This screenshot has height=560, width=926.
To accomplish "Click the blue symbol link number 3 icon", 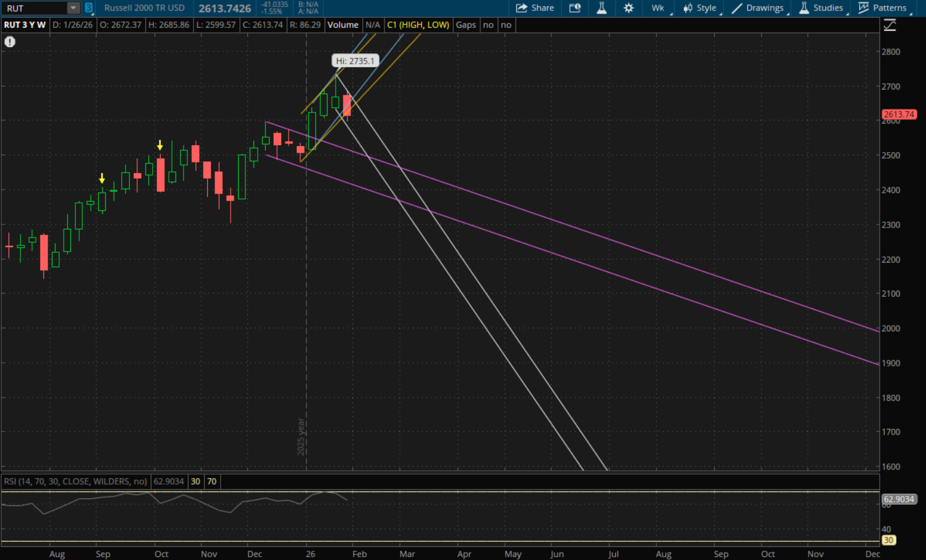I will tap(89, 8).
